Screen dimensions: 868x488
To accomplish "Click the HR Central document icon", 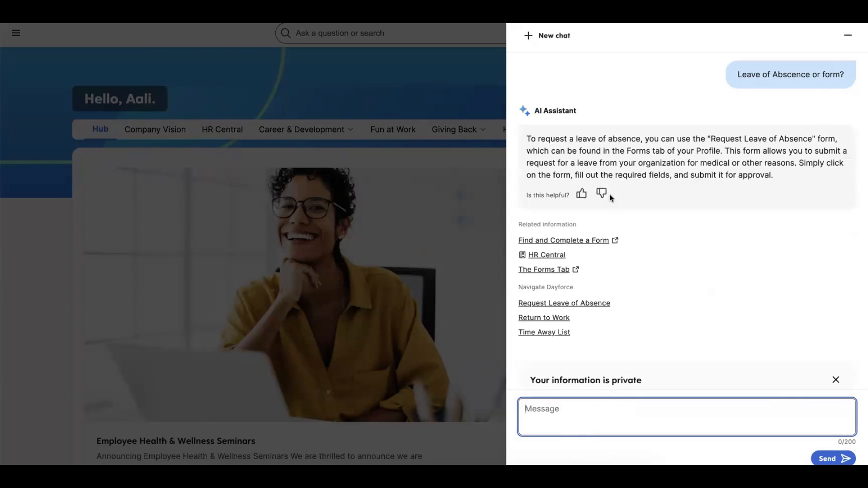I will (522, 255).
